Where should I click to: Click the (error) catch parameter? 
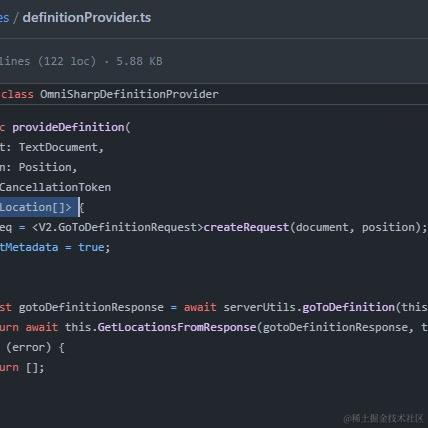(29, 348)
